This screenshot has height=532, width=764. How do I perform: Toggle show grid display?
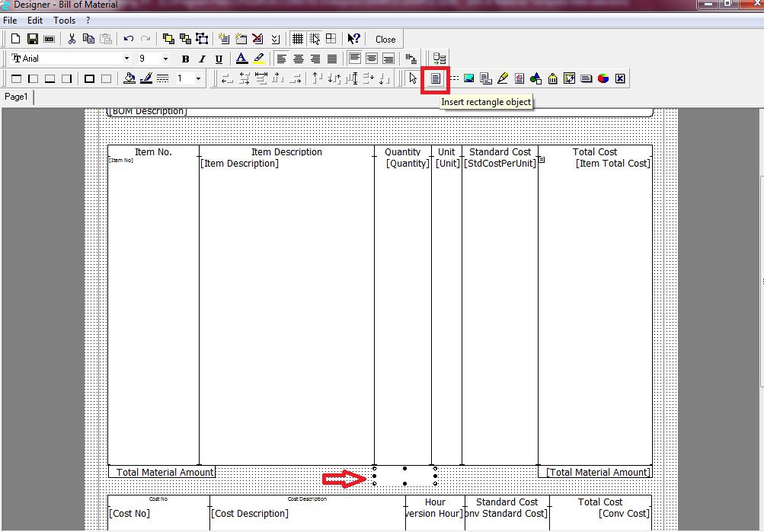point(297,39)
